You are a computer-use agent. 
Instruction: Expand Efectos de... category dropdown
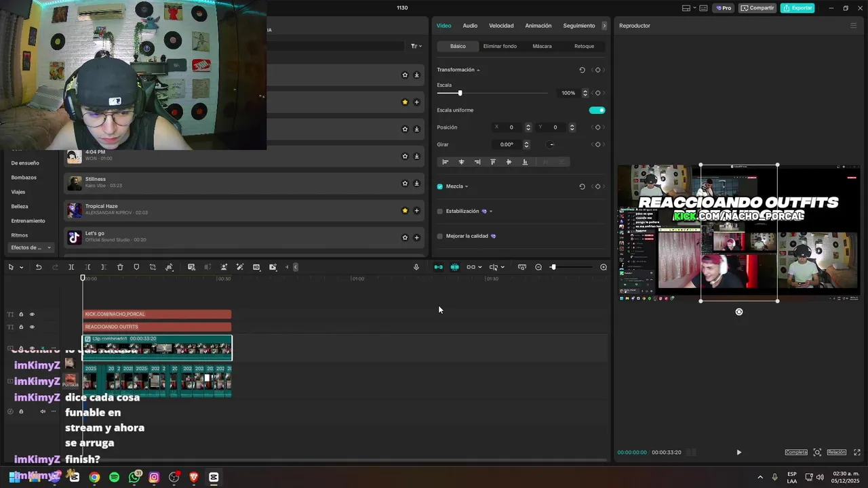pos(49,247)
